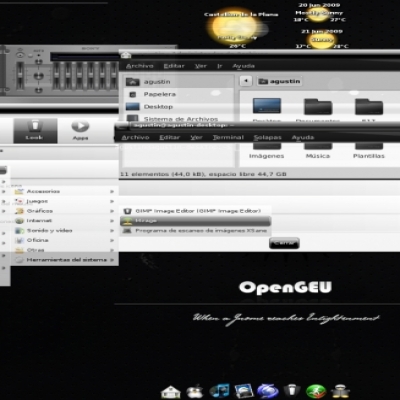Choose GIMP Image Editor menu entry

coord(195,211)
